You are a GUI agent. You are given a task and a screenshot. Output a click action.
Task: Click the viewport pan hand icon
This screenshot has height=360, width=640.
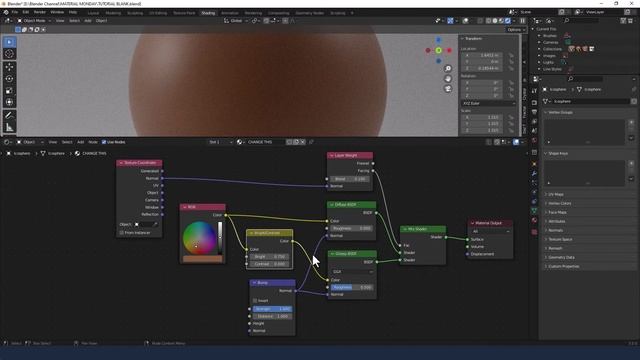(x=448, y=78)
